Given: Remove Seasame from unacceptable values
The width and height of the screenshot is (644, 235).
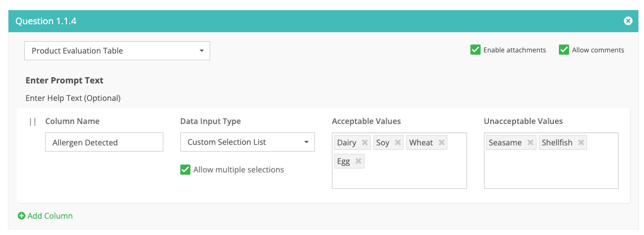Looking at the screenshot, I should tap(530, 143).
